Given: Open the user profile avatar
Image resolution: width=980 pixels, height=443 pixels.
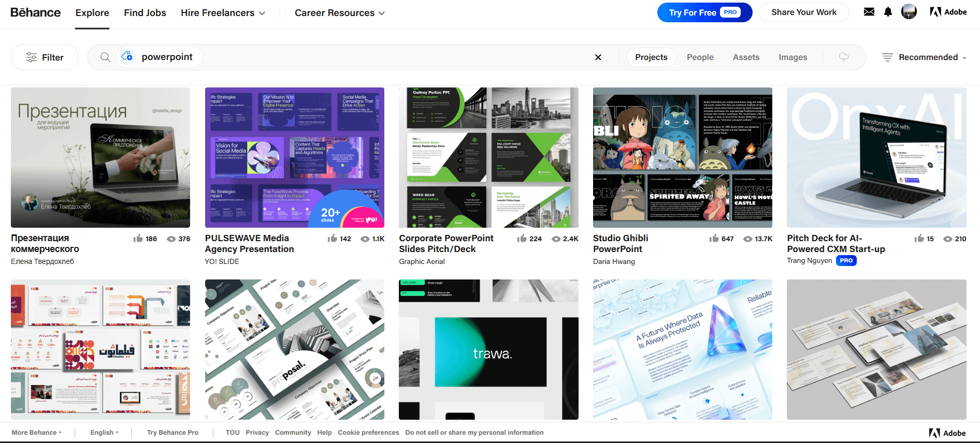Looking at the screenshot, I should pos(909,12).
